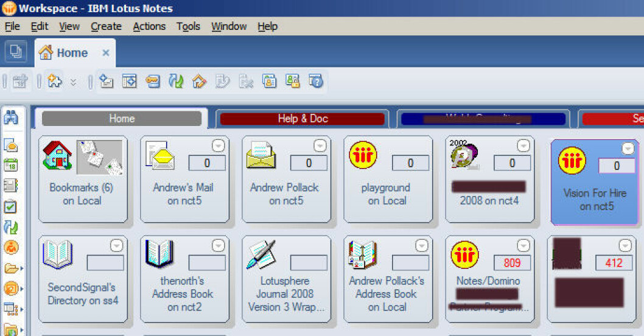Open the dropdown arrow on SecondSignal's Directory tile
Image resolution: width=644 pixels, height=336 pixels.
point(117,245)
